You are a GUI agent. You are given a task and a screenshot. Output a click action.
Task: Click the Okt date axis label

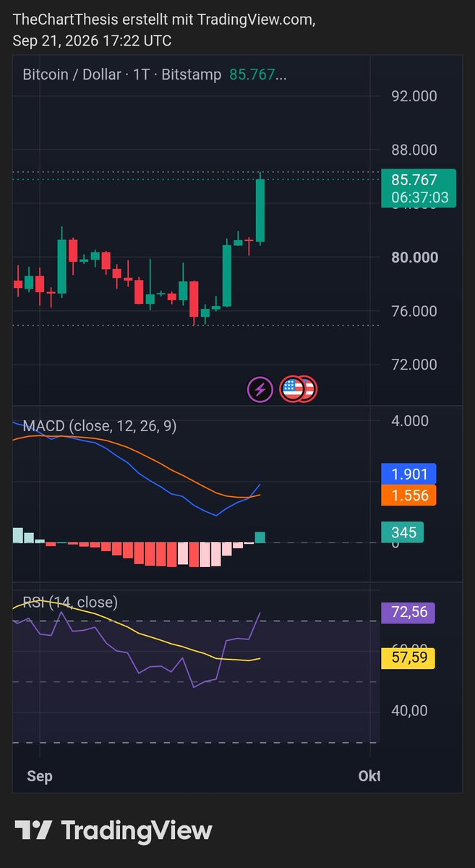pyautogui.click(x=369, y=776)
